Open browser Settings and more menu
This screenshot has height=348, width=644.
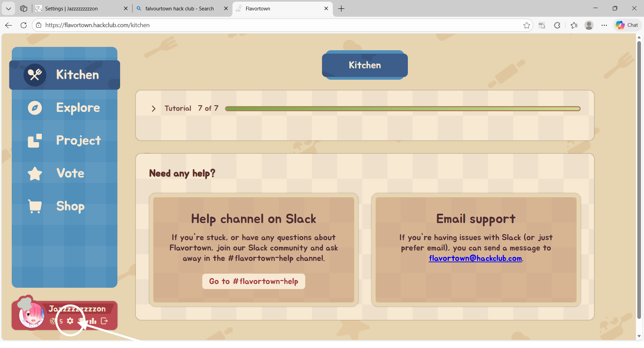[604, 25]
